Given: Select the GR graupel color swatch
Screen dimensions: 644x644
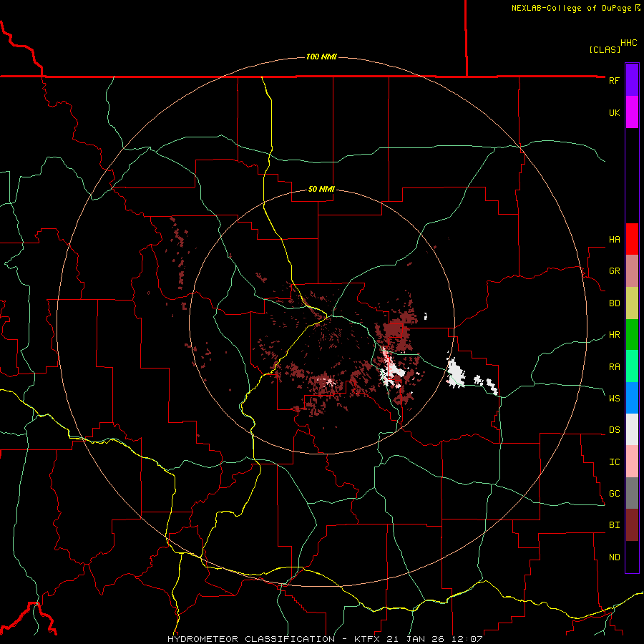Looking at the screenshot, I should [632, 271].
